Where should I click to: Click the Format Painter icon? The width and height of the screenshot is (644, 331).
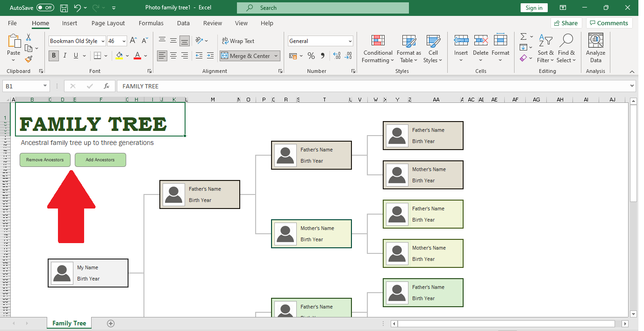[x=28, y=59]
